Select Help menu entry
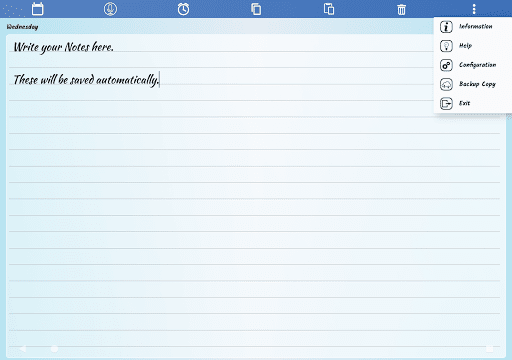 pyautogui.click(x=473, y=46)
